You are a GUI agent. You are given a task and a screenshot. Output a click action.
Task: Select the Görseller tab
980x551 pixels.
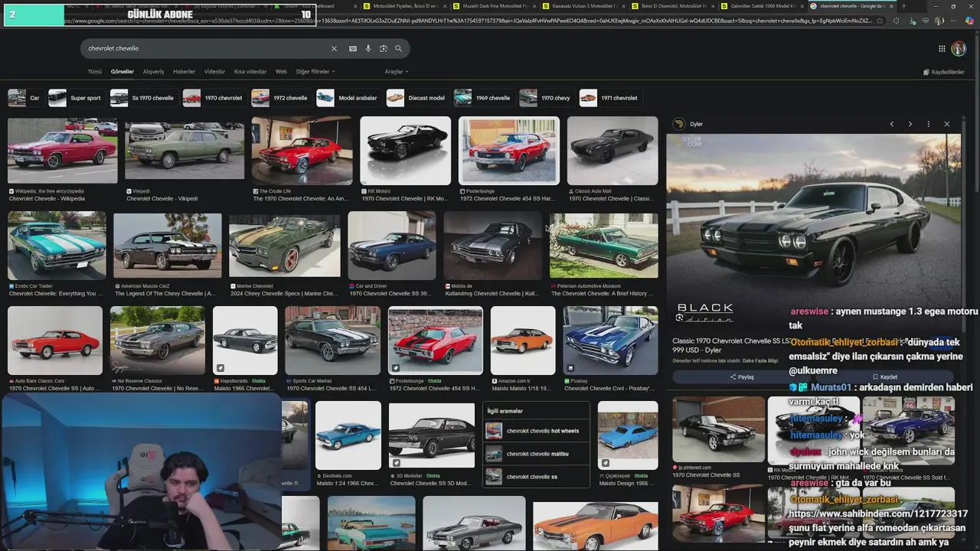point(122,71)
